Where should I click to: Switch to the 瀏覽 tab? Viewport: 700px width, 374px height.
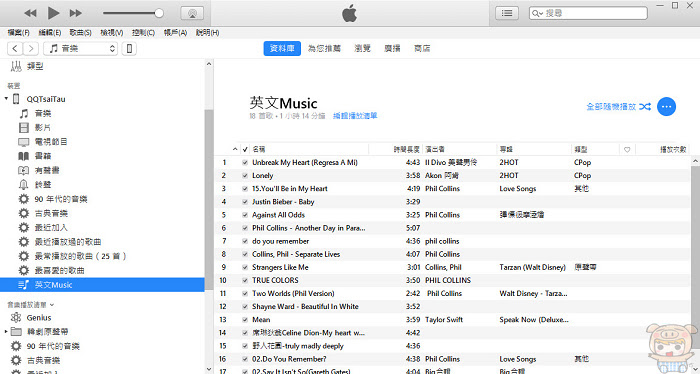click(362, 49)
